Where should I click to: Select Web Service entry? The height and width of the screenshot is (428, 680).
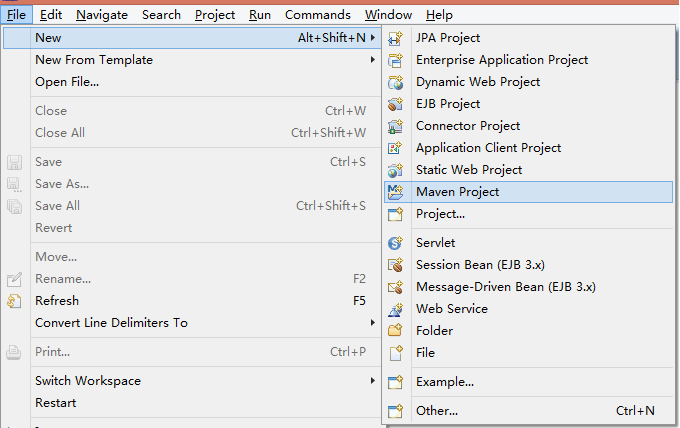click(x=528, y=309)
